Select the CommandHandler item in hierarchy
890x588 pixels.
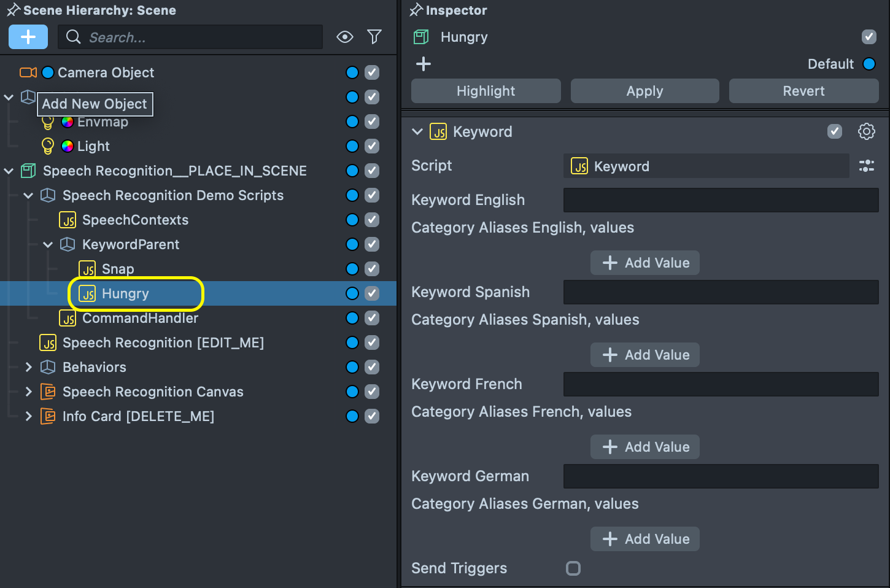tap(140, 318)
